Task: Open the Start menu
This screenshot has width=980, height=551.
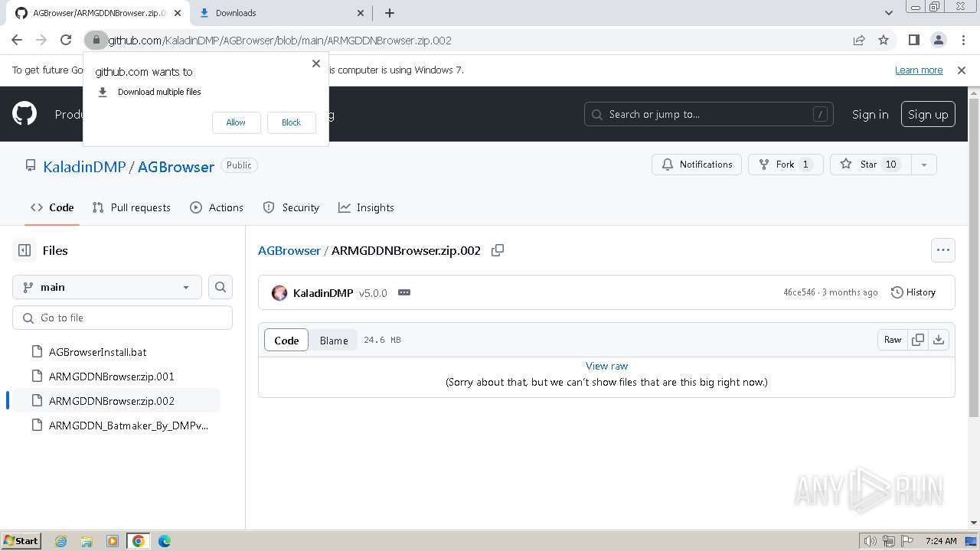Action: pos(21,541)
